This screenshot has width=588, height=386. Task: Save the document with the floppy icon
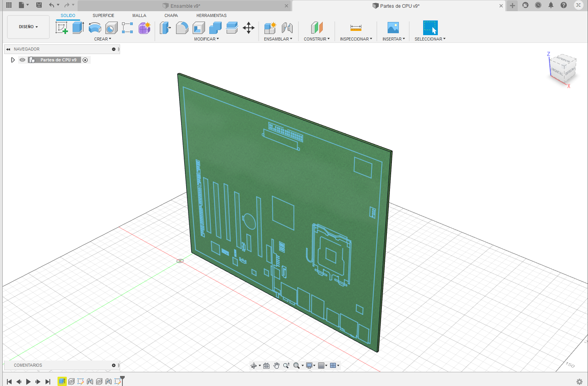(x=39, y=5)
